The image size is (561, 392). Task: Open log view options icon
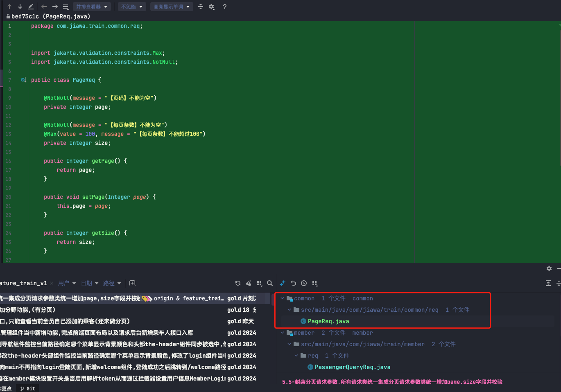[x=259, y=283]
